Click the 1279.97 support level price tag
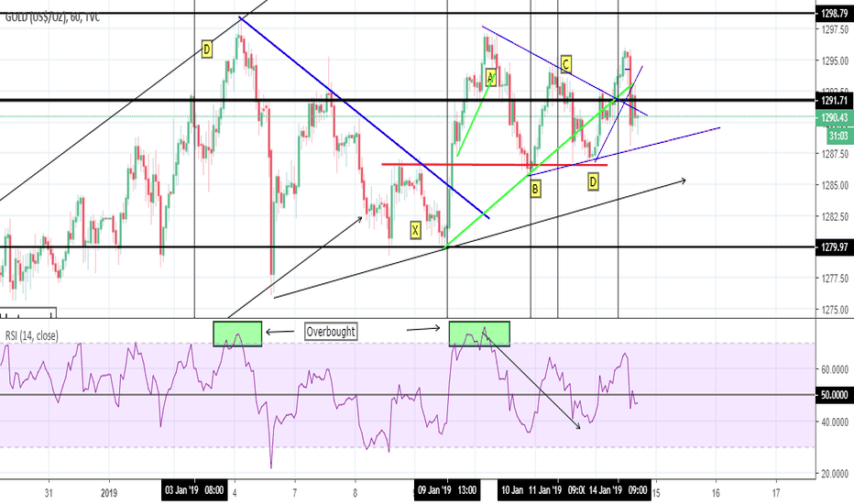854x504 pixels. click(834, 247)
